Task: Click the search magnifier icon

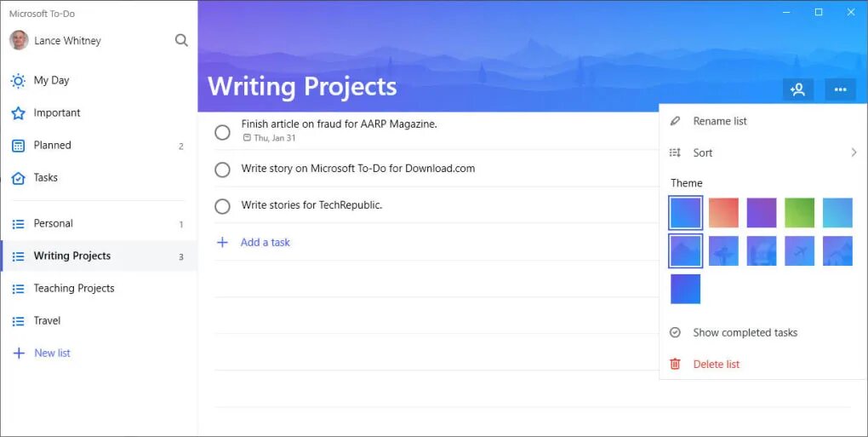Action: click(181, 40)
